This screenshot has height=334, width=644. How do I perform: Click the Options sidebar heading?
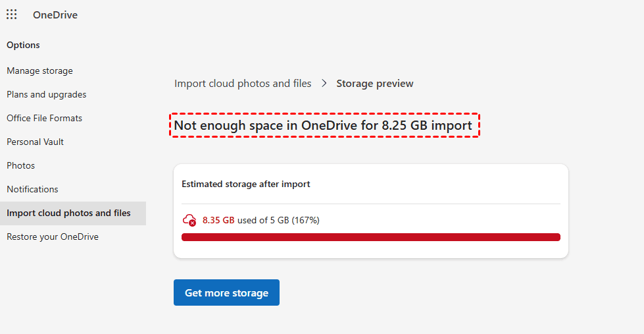pyautogui.click(x=23, y=45)
